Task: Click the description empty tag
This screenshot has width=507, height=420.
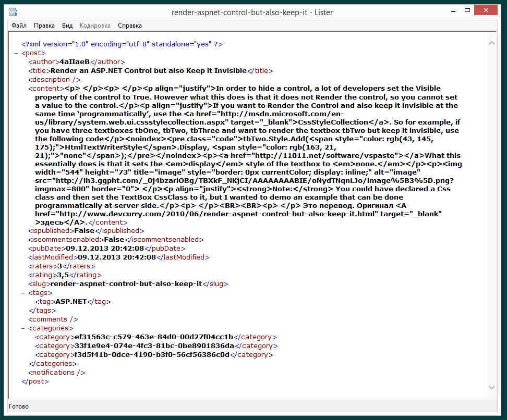Action: pos(54,80)
